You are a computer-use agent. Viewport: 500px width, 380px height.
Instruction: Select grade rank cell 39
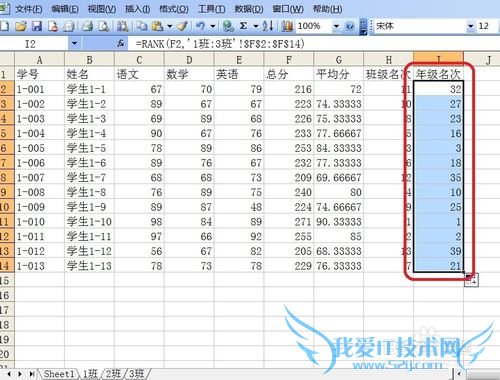[438, 251]
